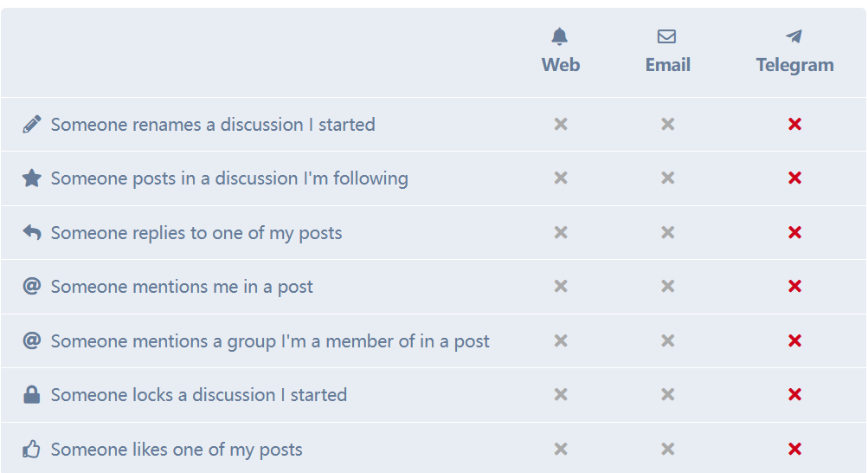Toggle Telegram notification for post replies

795,232
